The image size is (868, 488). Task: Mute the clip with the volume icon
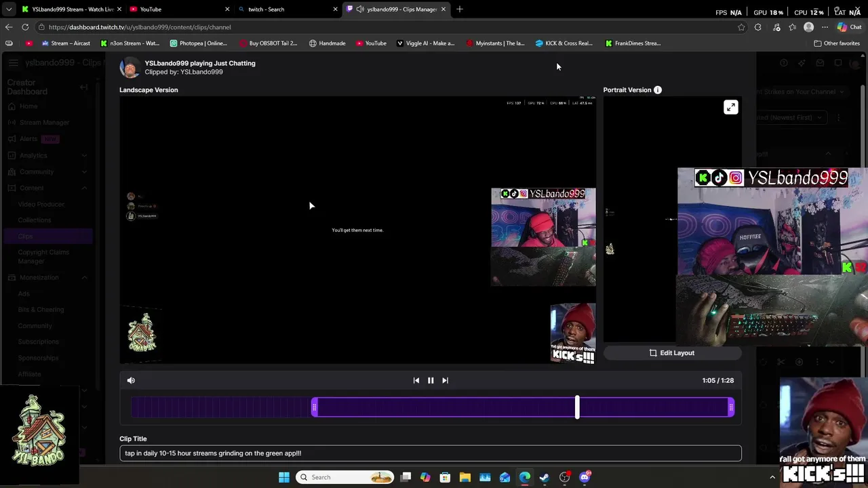point(131,380)
